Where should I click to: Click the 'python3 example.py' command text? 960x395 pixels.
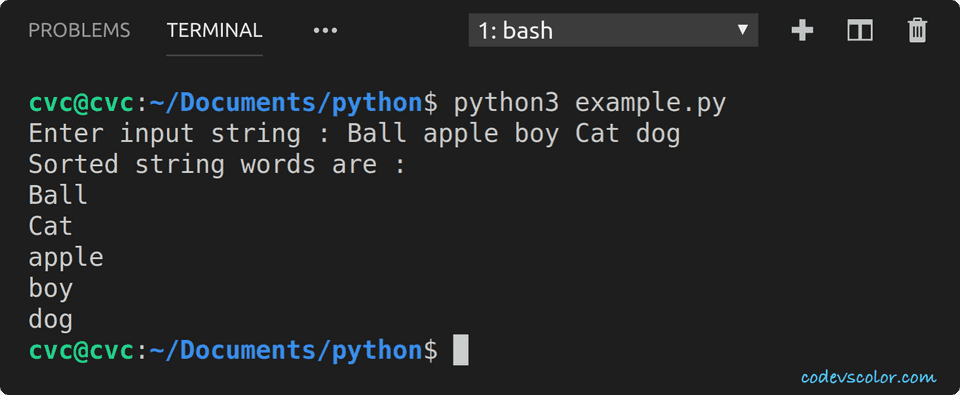[590, 104]
